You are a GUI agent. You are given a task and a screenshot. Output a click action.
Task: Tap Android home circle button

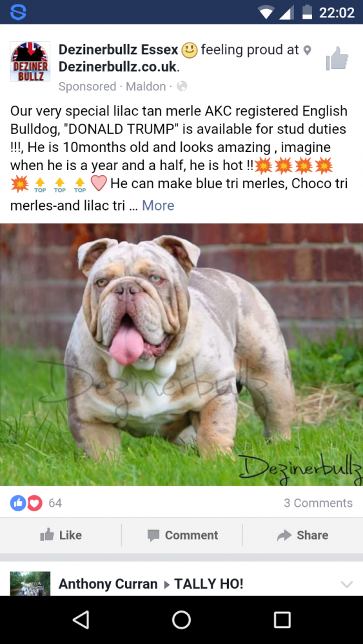click(x=181, y=620)
